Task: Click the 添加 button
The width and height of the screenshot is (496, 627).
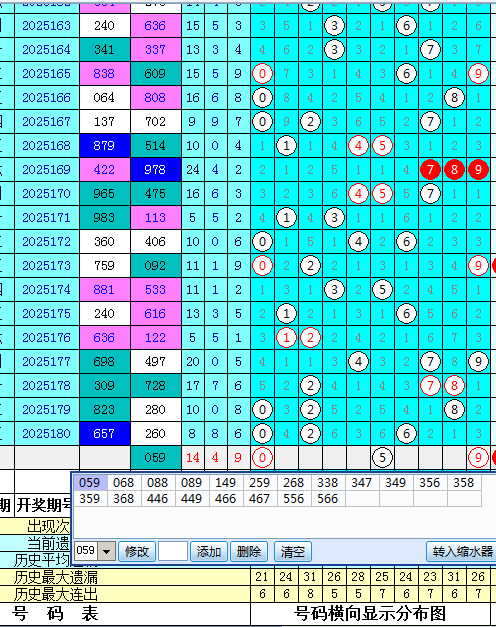Action: coord(209,552)
